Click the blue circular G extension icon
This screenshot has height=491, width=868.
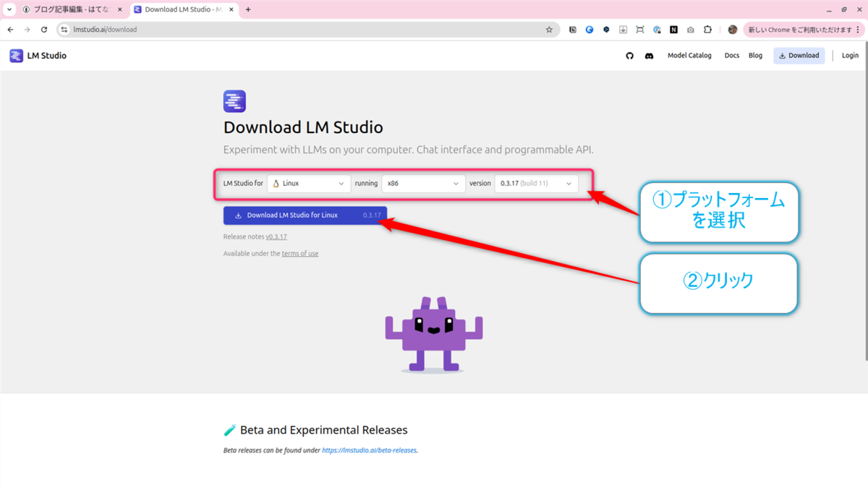click(590, 30)
